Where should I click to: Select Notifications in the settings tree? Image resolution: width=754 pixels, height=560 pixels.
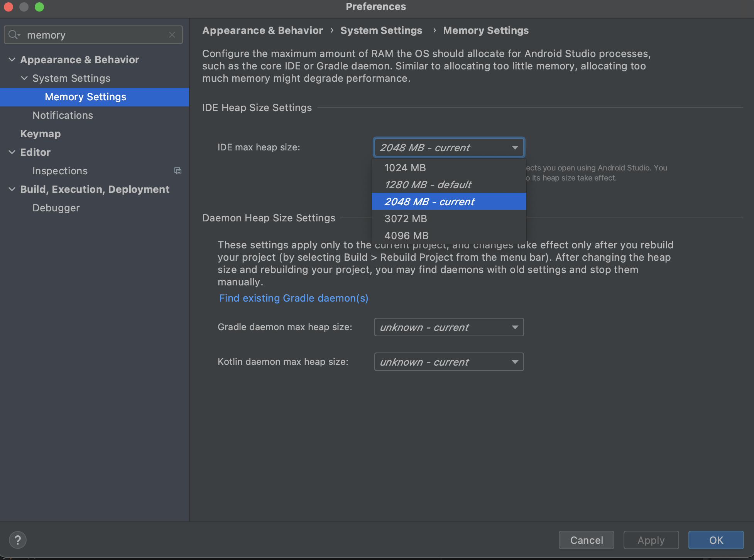pos(63,115)
